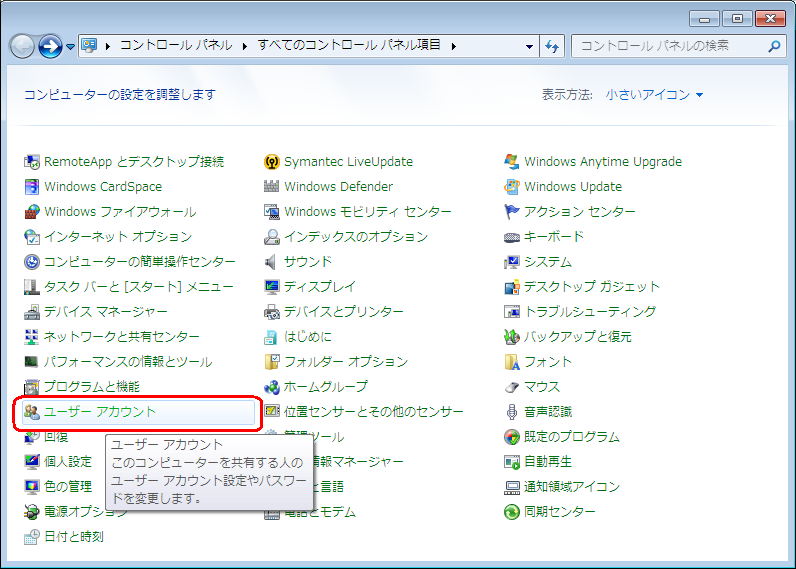Screen dimensions: 796x569
Task: Open the 個人設定 monitor icon
Action: [31, 461]
